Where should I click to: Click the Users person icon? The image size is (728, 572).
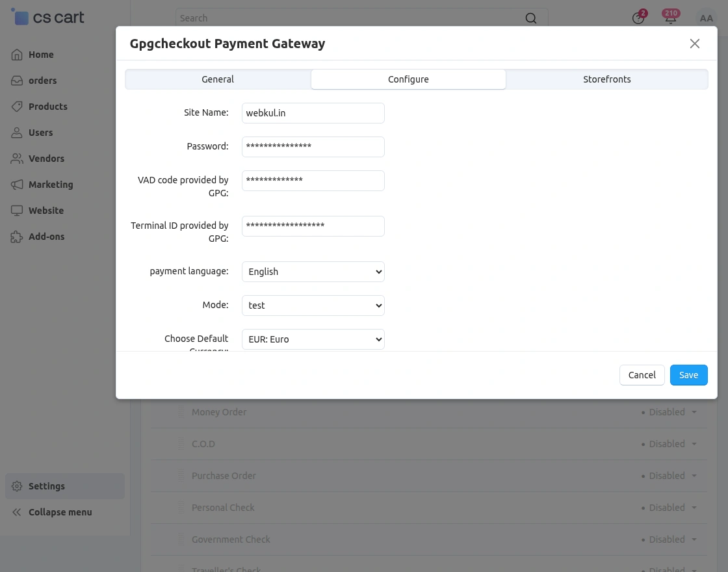tap(17, 133)
